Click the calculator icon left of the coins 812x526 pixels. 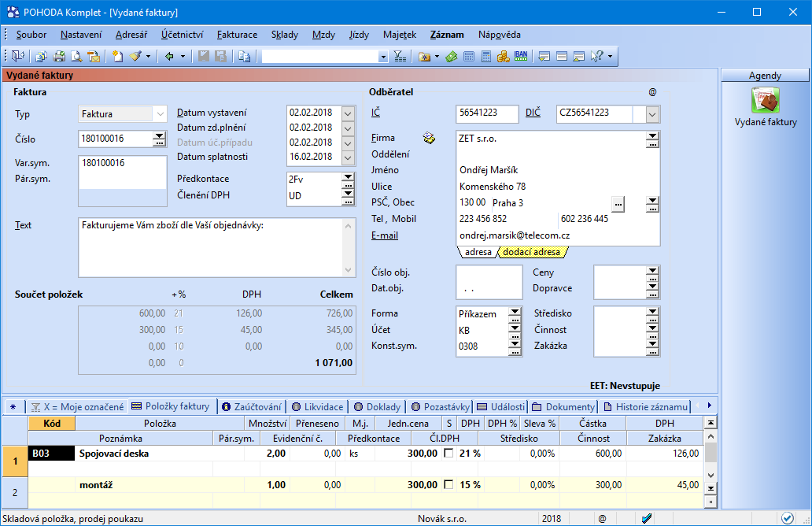pos(485,56)
